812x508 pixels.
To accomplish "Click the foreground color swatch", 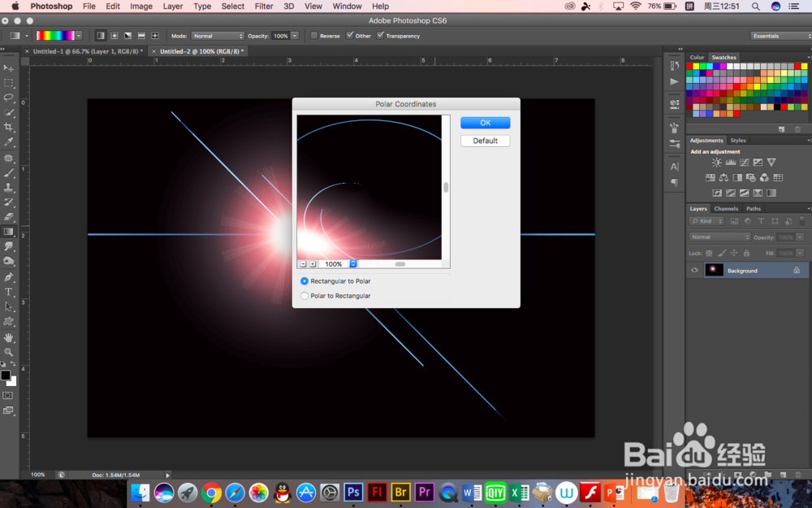I will pyautogui.click(x=5, y=376).
